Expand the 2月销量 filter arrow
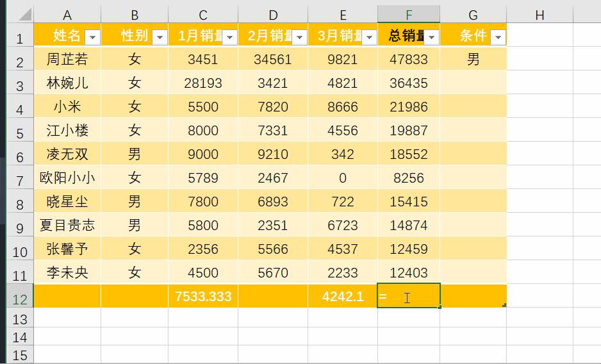 [299, 37]
